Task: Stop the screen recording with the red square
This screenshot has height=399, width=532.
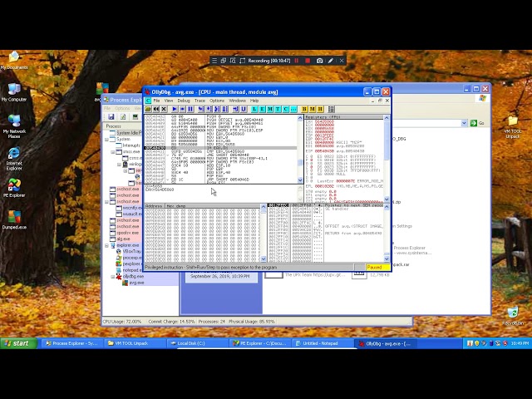Action: (x=308, y=61)
